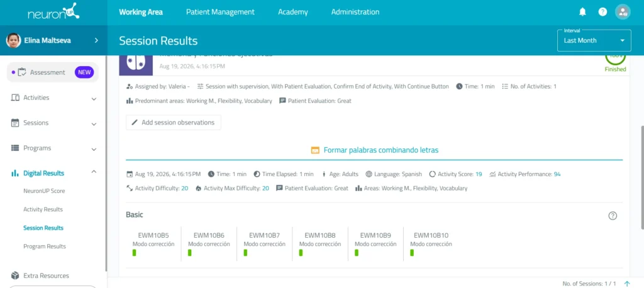Click the EWM10B5 green result bar

tap(135, 253)
